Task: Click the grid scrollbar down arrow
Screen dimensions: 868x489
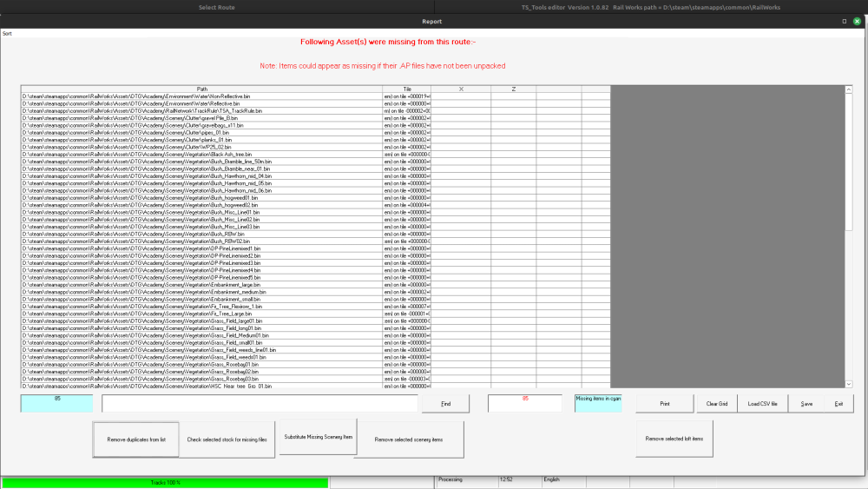Action: pyautogui.click(x=849, y=384)
